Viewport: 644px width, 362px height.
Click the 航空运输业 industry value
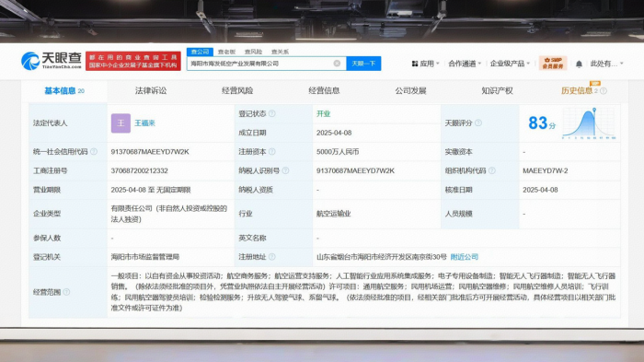(x=333, y=214)
